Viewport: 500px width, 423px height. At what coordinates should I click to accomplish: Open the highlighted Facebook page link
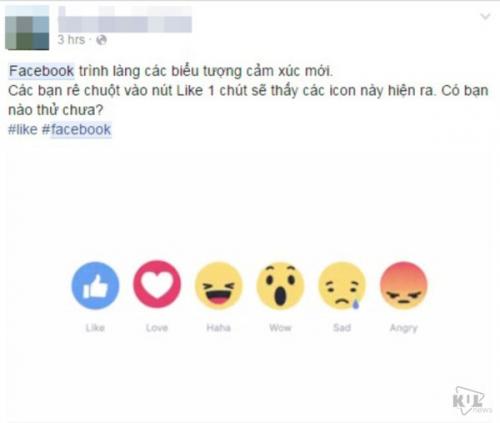(42, 71)
